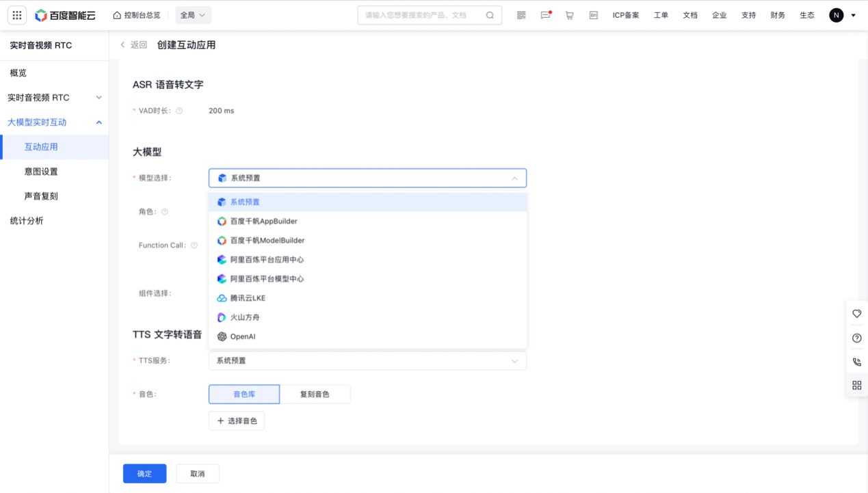Click the user avatar N
This screenshot has height=493, width=868.
tap(836, 15)
